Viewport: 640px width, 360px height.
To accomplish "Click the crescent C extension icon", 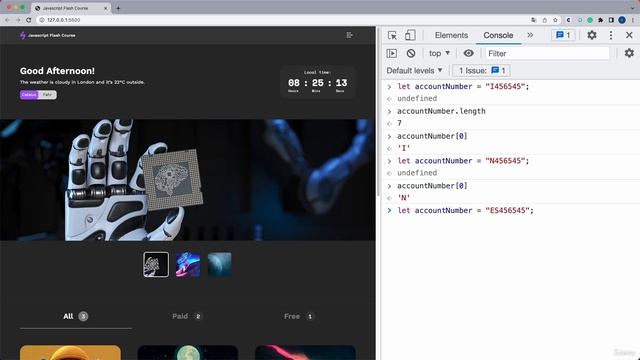I will click(x=569, y=20).
